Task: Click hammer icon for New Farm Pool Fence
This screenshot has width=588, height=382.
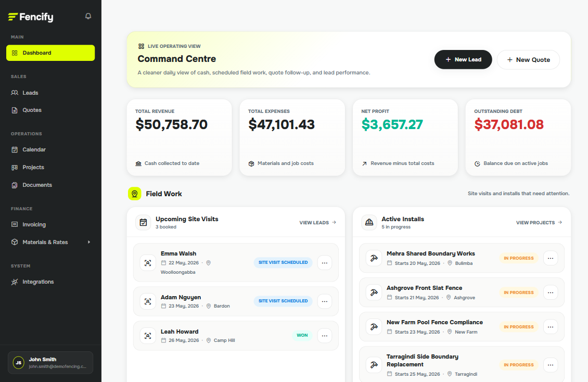Action: tap(374, 327)
